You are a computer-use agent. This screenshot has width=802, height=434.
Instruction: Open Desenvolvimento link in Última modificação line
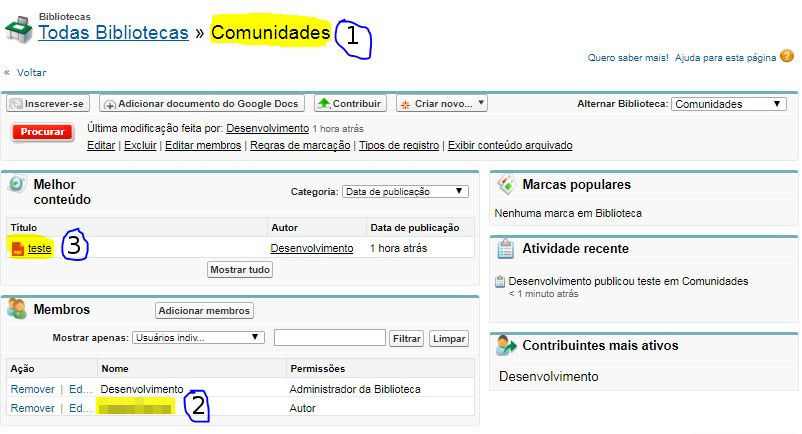point(268,128)
